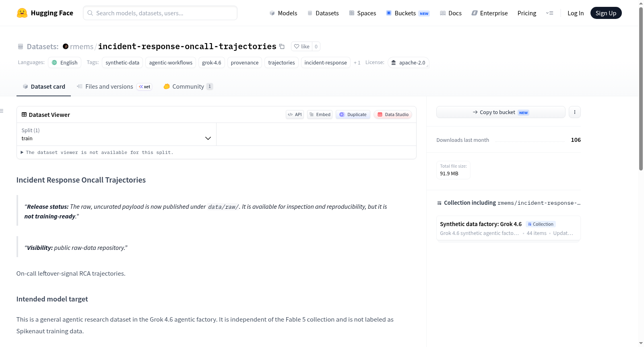Open the incident-response-oncall-trajectories dataset title link

(187, 46)
